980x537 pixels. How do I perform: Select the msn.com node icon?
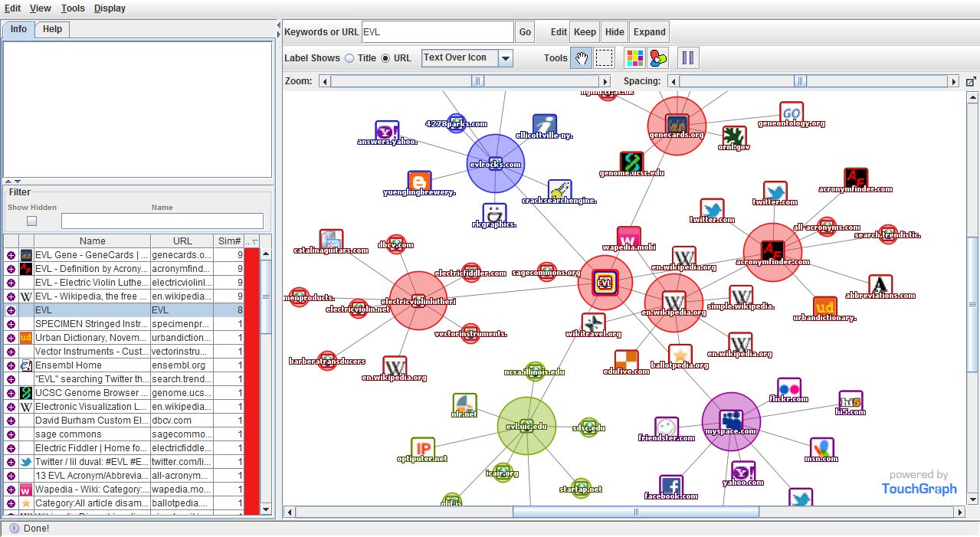coord(821,448)
